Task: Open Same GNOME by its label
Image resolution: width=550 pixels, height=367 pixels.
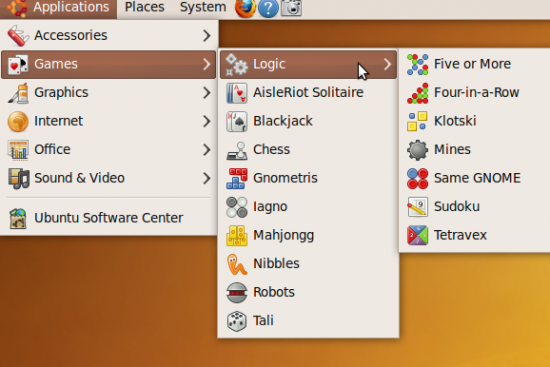Action: tap(477, 178)
